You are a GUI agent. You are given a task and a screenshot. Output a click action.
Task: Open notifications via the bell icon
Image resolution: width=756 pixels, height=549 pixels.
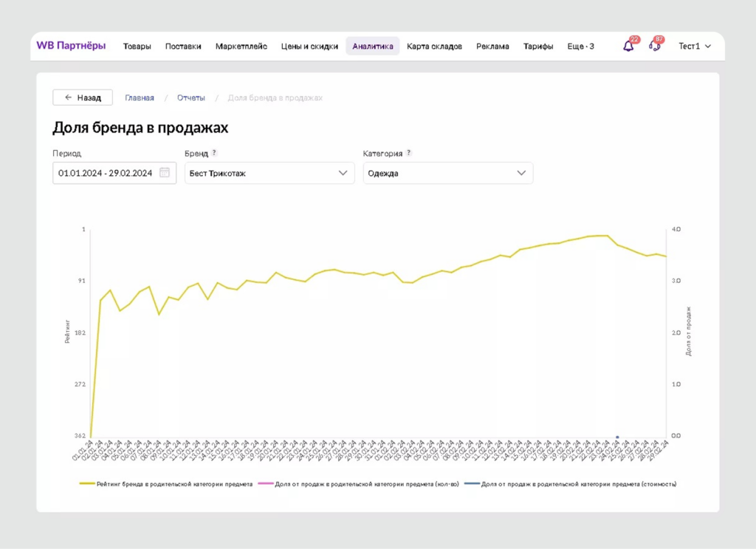627,46
